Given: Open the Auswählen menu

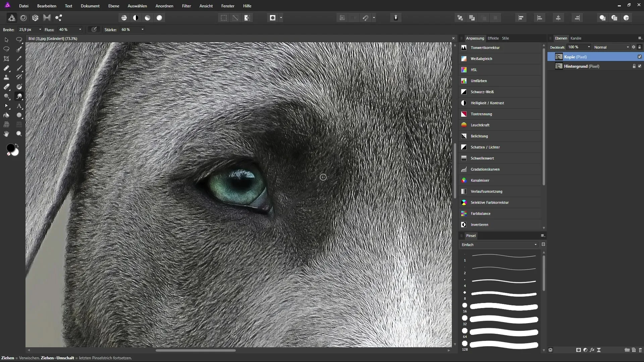Looking at the screenshot, I should (x=137, y=6).
